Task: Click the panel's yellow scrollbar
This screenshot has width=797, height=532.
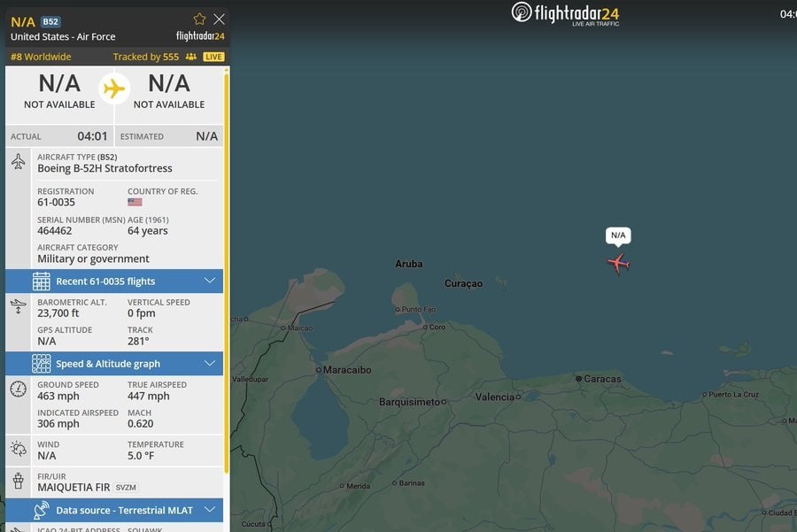Action: [226, 274]
